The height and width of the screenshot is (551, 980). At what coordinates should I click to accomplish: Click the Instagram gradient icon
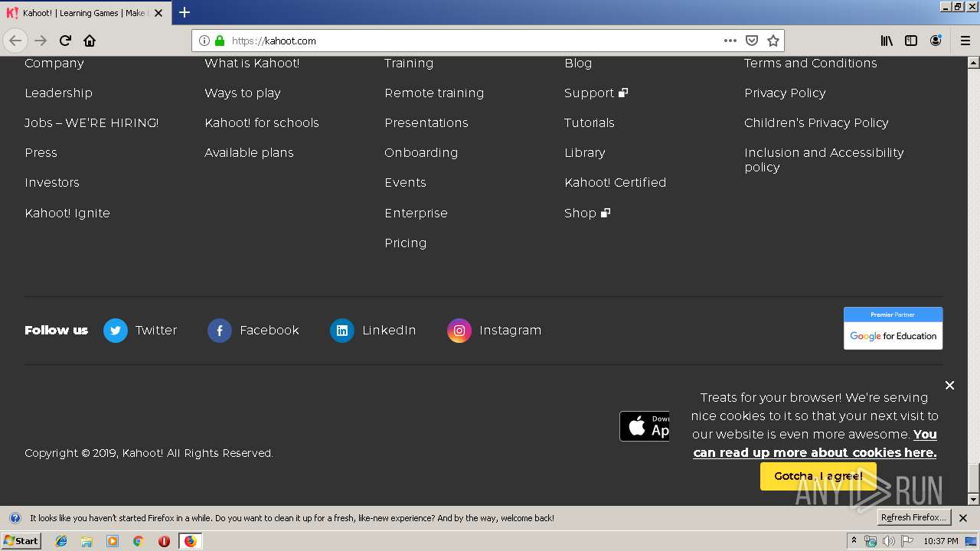click(x=459, y=331)
